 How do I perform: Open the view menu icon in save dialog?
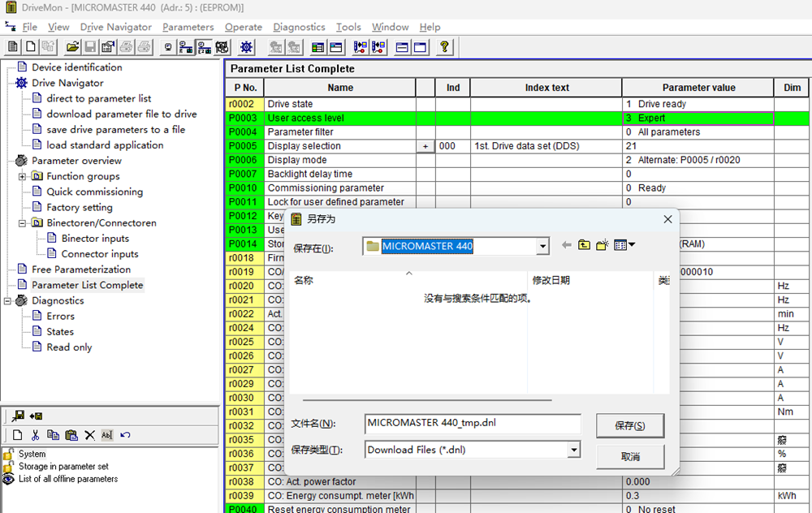(x=624, y=245)
